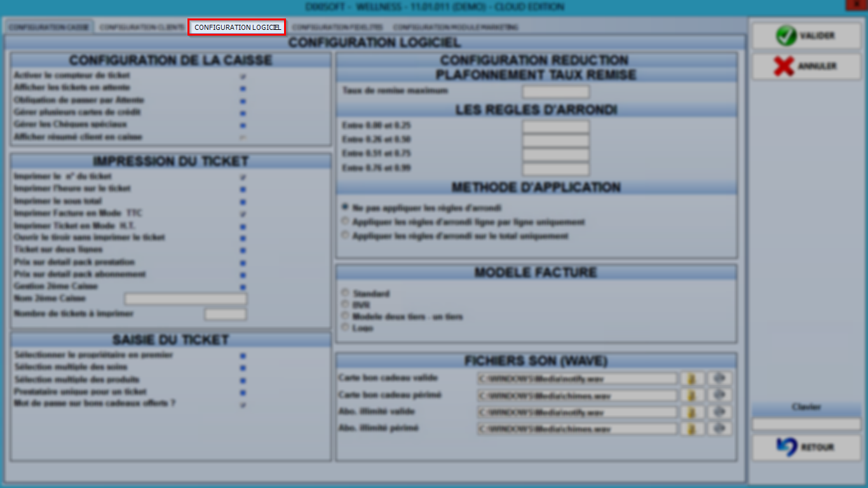Click the Abo. illimité périmé path field
Image resolution: width=868 pixels, height=488 pixels.
coord(577,429)
